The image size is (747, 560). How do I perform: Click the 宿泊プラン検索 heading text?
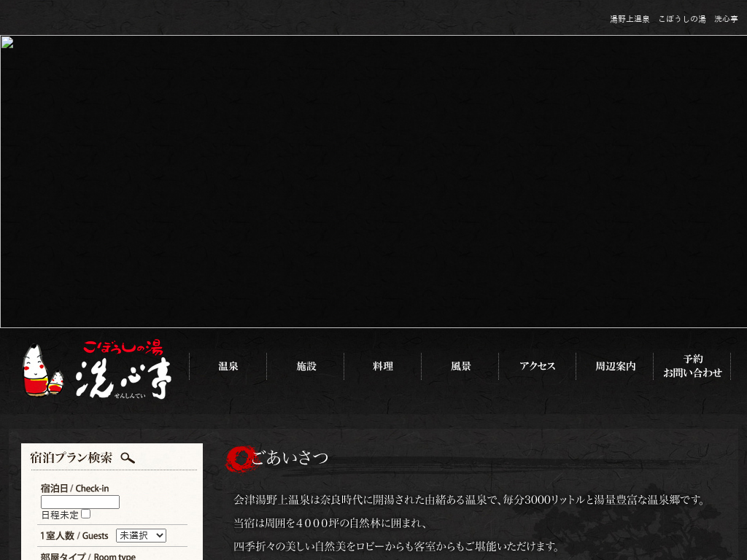click(71, 458)
